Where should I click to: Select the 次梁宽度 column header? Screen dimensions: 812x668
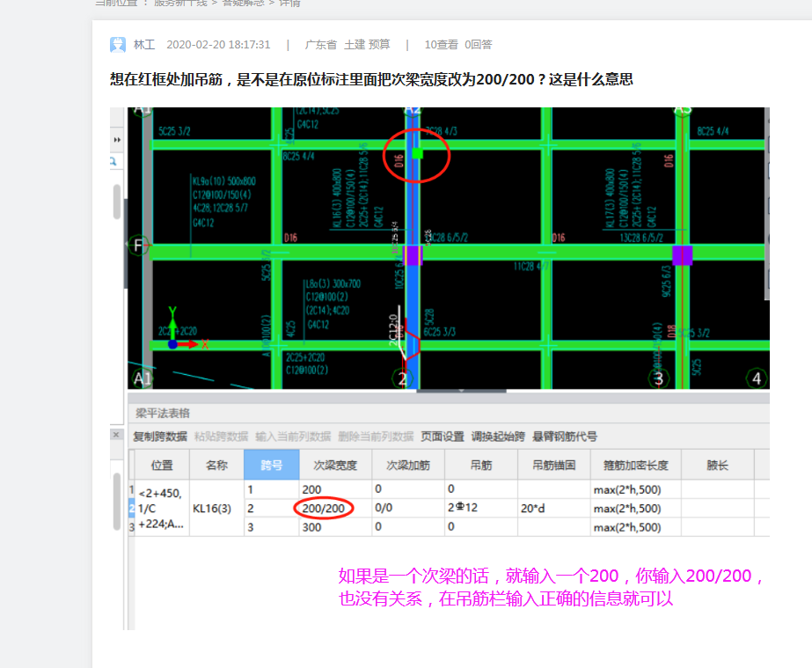pyautogui.click(x=335, y=465)
